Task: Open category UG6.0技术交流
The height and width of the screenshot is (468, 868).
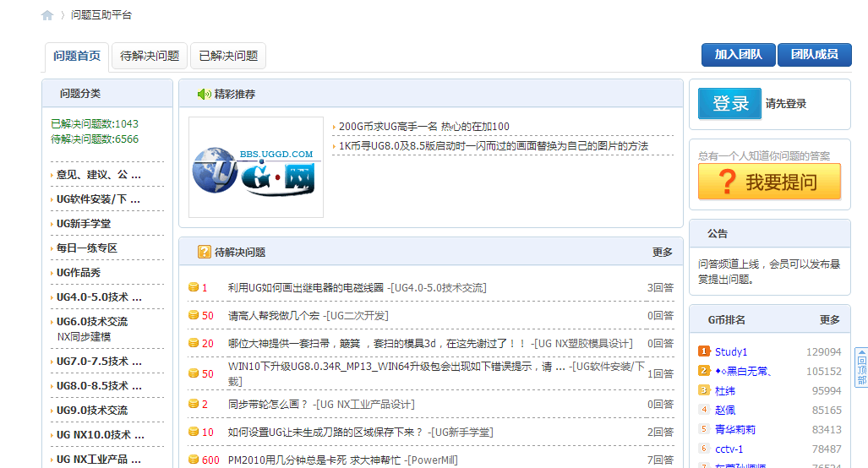Action: (x=92, y=321)
